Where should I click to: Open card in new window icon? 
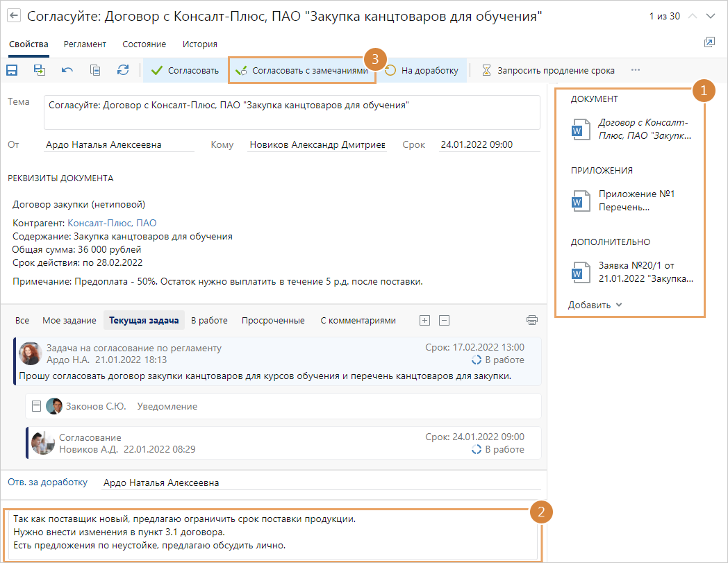click(709, 43)
